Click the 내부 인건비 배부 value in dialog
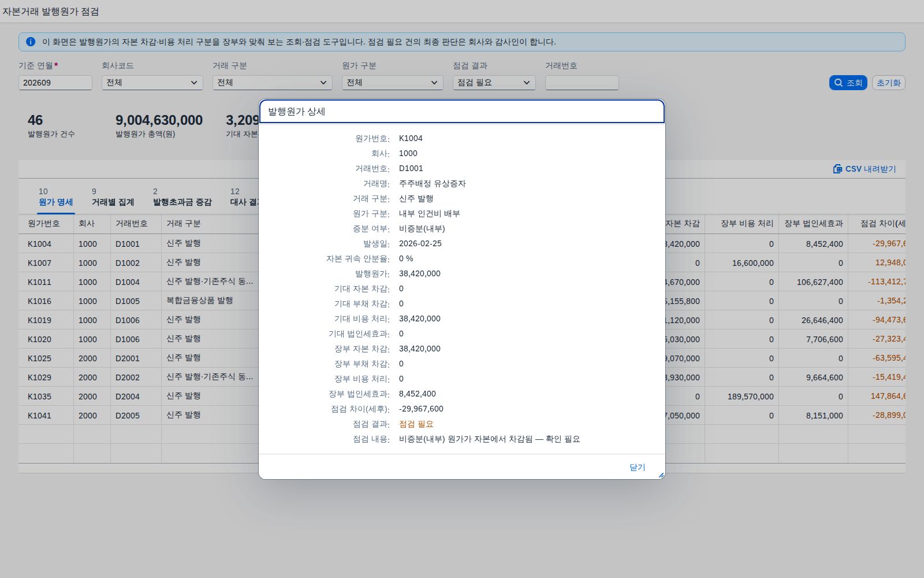 (x=430, y=214)
